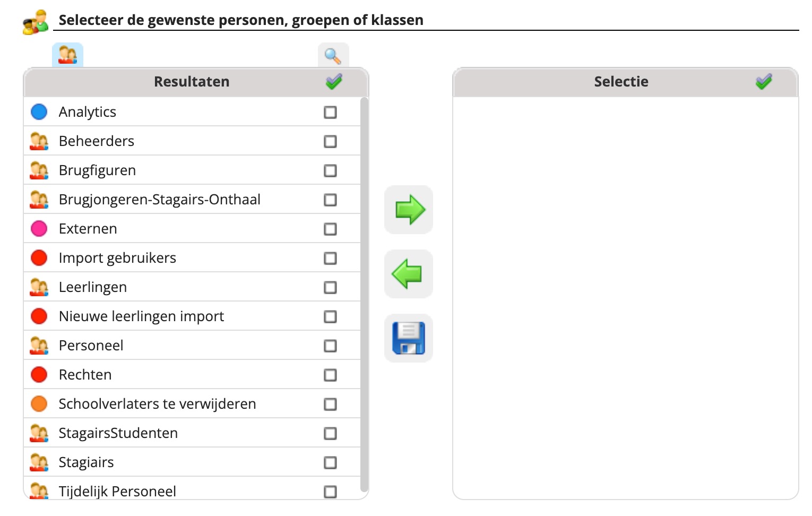Click the blue Analytics circle icon
The image size is (812, 516).
(x=39, y=112)
